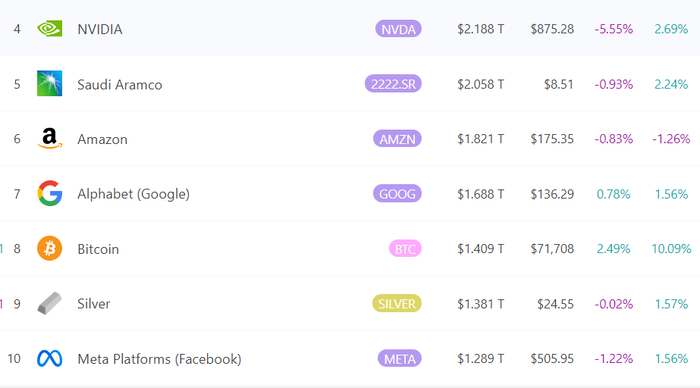Screen dimensions: 700x388
Task: Click the Amazon logo icon
Action: 50,138
